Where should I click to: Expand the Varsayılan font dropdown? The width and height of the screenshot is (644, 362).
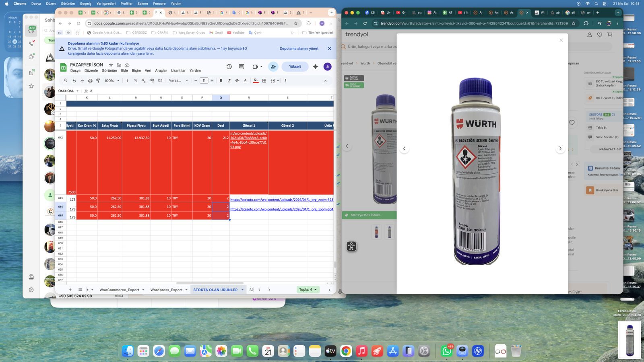178,80
